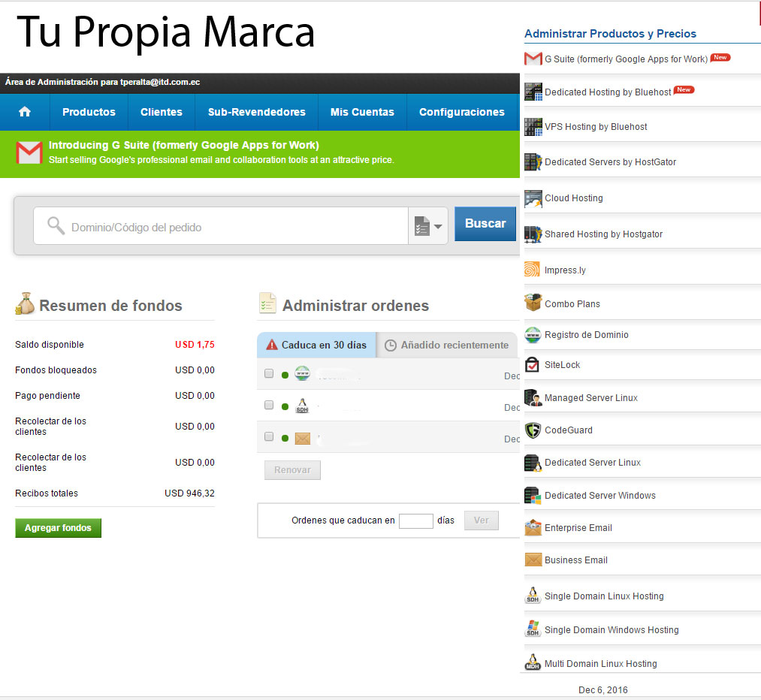Click the CodeGuard shield icon
The width and height of the screenshot is (761, 700).
[533, 430]
